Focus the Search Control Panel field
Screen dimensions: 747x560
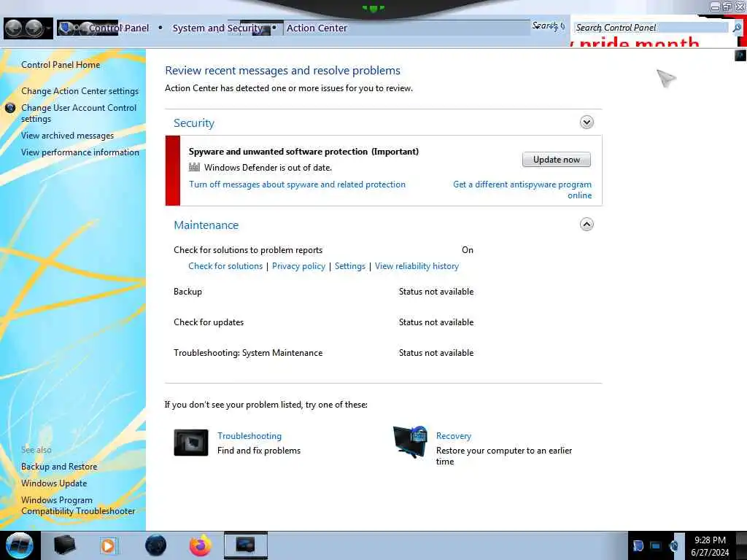(651, 28)
